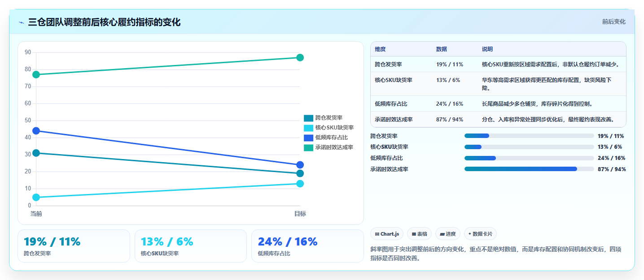
Task: Click the 跨仓发货率 point at 当前
Action: (36, 153)
